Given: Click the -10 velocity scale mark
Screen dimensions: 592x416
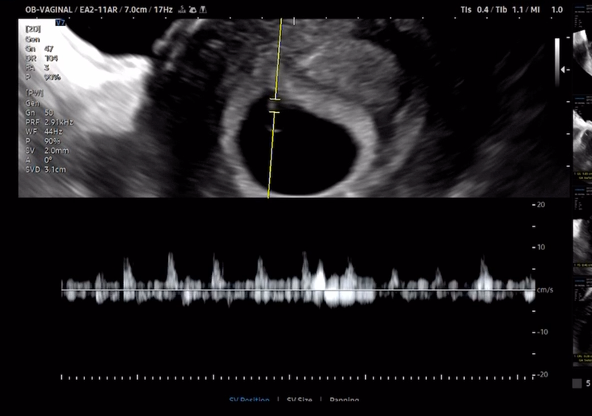Looking at the screenshot, I should point(543,332).
